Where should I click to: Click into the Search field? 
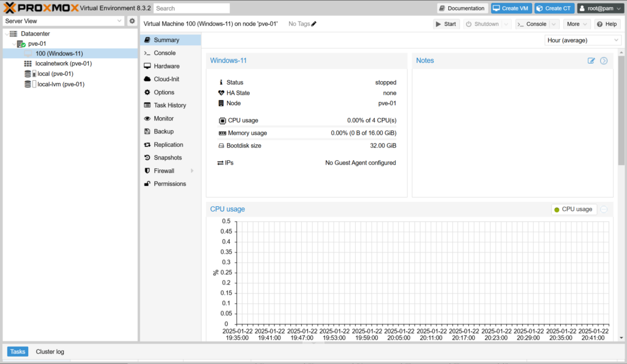pos(191,9)
